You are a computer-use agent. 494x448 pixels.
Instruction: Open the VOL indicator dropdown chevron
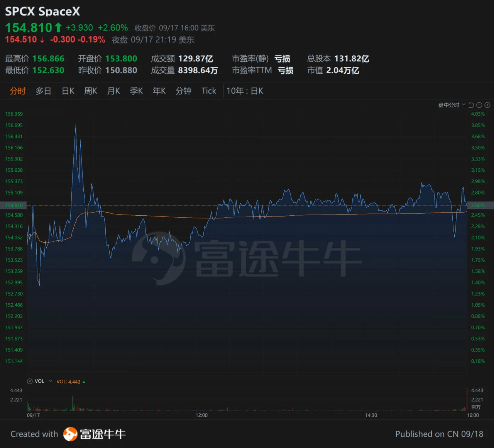(x=50, y=381)
